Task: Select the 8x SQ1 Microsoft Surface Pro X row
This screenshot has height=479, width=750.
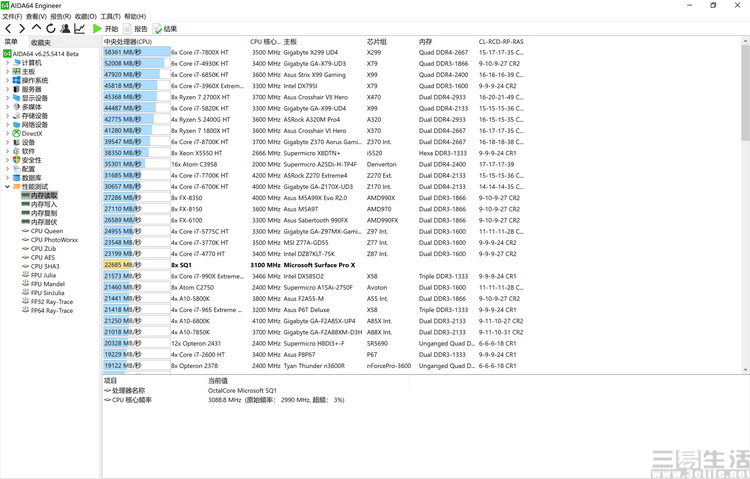Action: [314, 265]
